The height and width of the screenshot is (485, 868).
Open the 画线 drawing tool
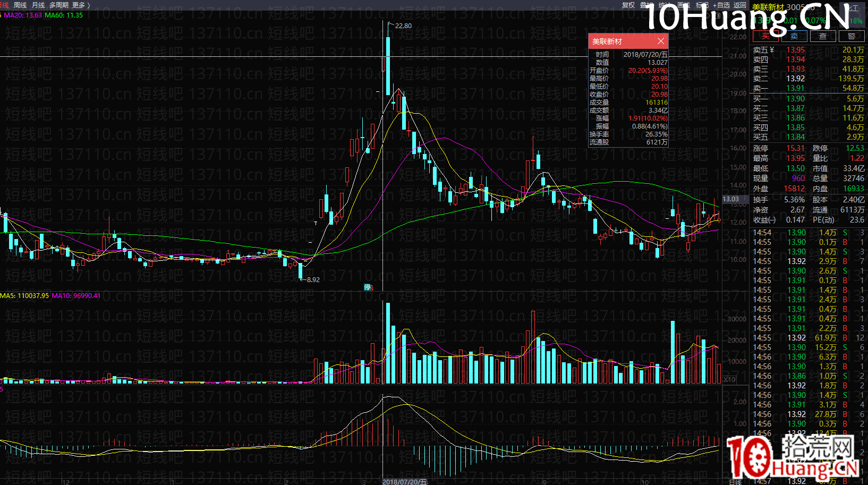coord(684,5)
